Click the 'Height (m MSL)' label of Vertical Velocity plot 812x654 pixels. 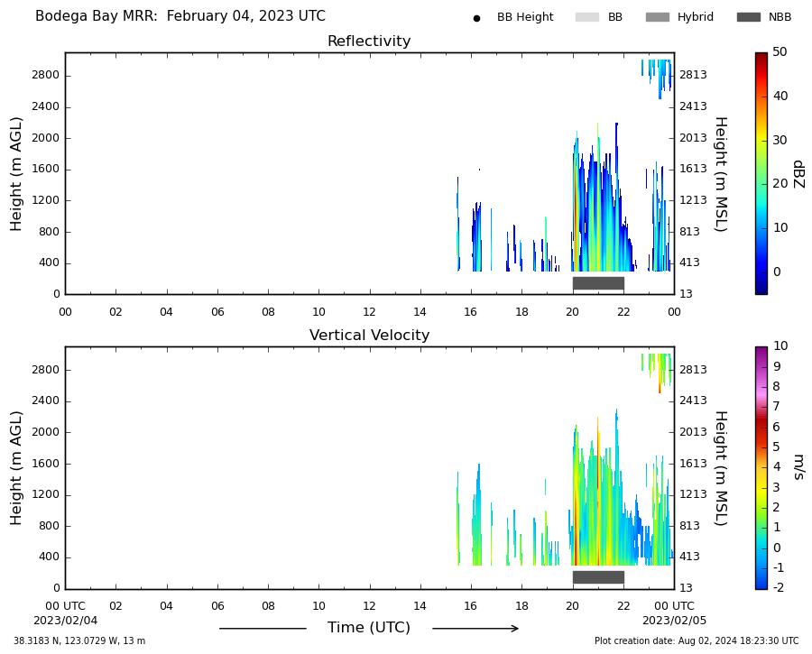(722, 468)
